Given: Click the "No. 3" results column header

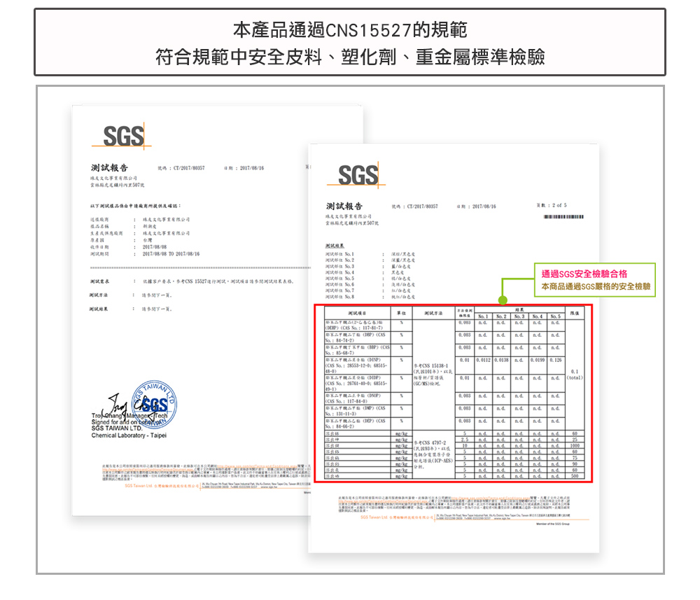Looking at the screenshot, I should tap(519, 316).
